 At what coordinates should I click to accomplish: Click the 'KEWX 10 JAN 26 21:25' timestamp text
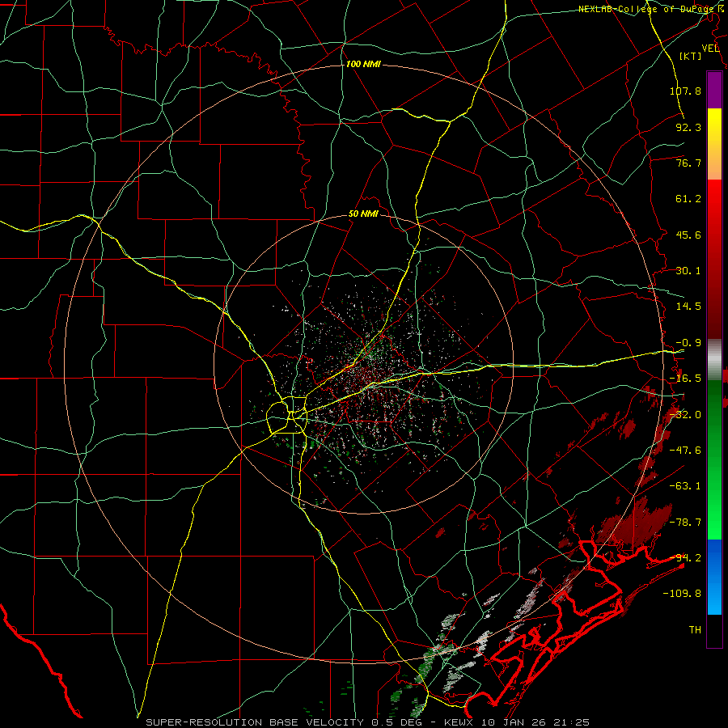517,722
